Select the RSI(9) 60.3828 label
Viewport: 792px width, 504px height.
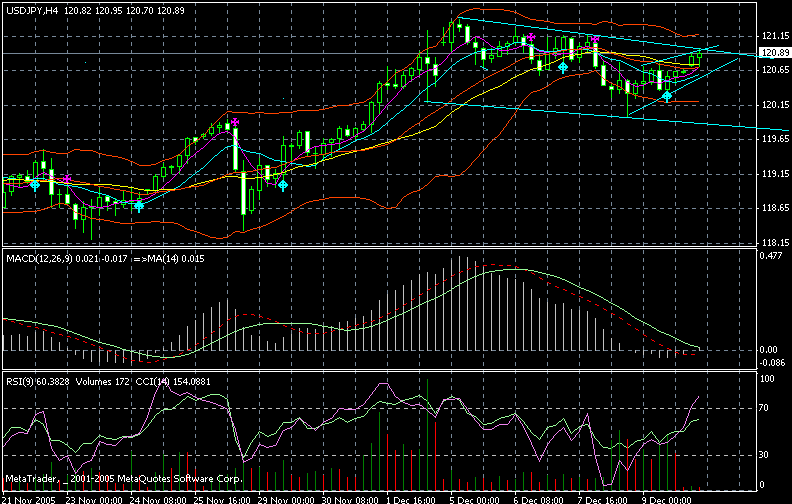38,382
